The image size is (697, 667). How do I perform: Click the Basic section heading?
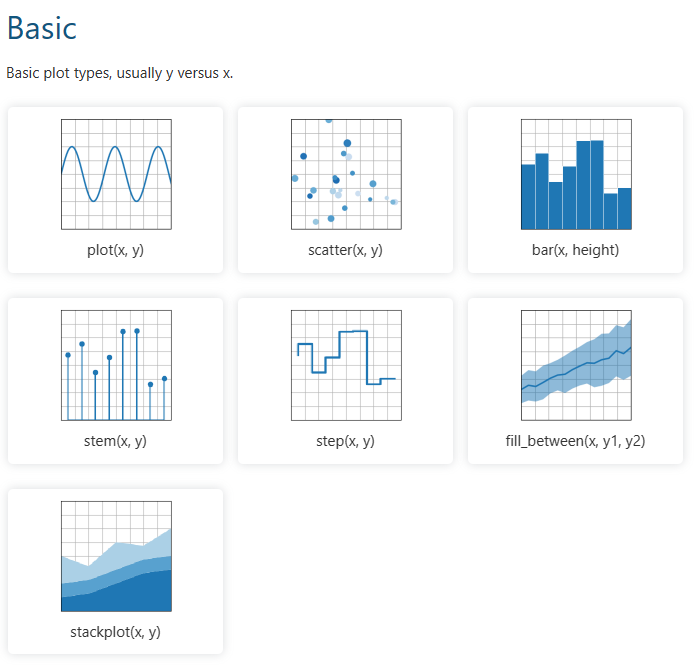(41, 28)
